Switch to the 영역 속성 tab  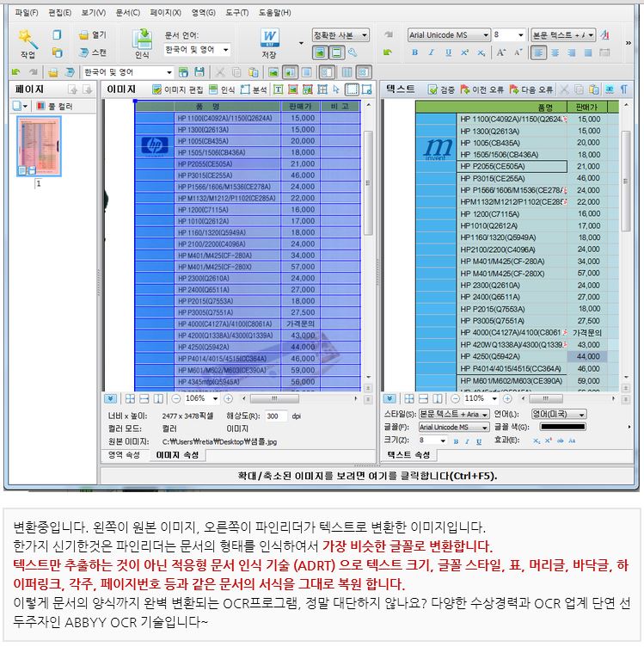(x=124, y=455)
